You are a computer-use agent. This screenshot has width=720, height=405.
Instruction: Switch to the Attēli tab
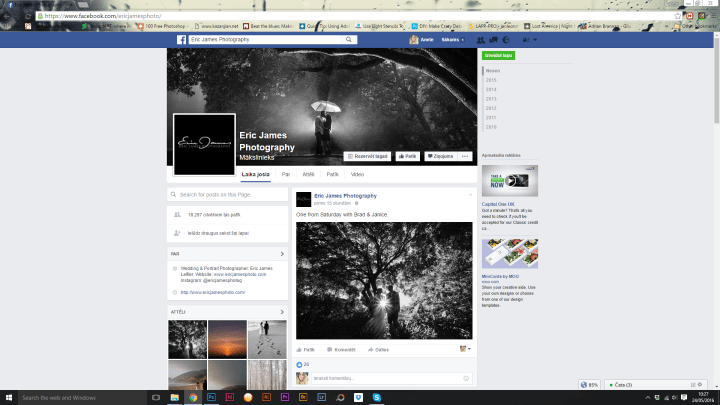(x=308, y=174)
